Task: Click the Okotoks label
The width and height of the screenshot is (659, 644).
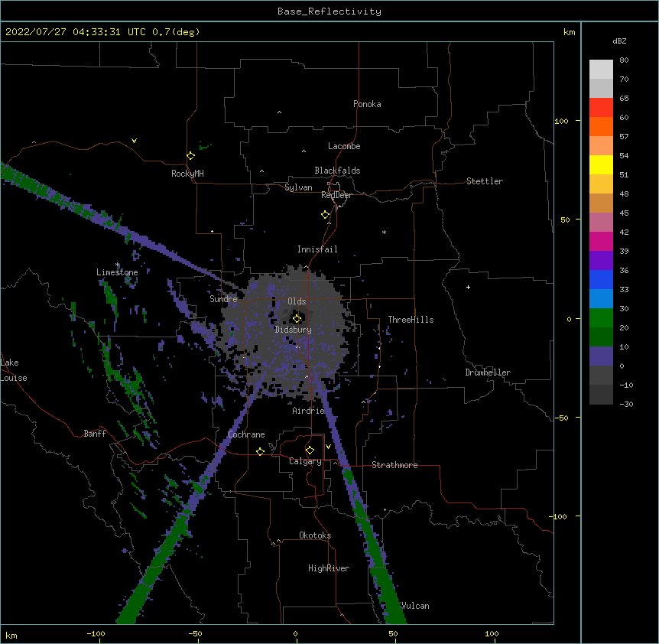Action: click(315, 535)
